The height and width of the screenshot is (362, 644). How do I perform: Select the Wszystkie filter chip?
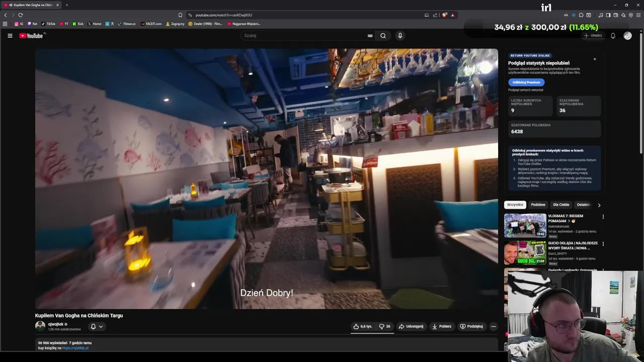515,205
